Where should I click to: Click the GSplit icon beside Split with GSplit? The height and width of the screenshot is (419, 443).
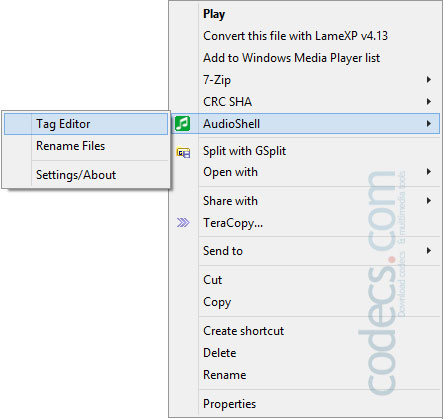183,152
